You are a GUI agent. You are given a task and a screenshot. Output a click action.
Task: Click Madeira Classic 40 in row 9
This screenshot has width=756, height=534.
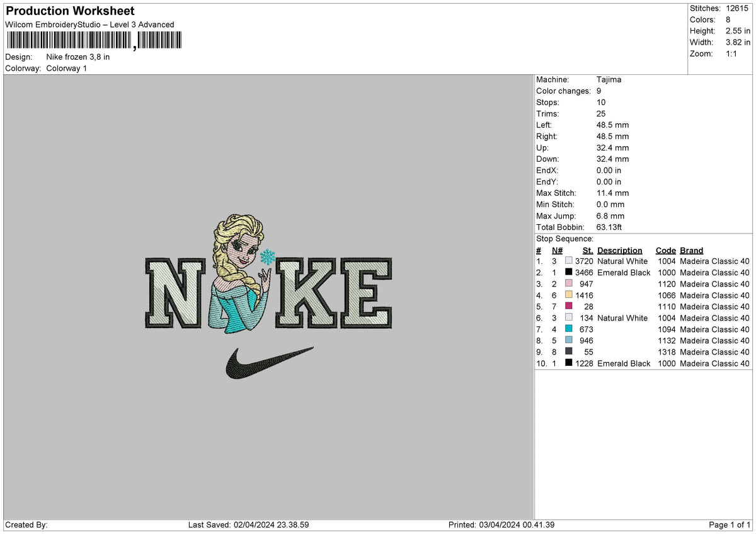715,352
